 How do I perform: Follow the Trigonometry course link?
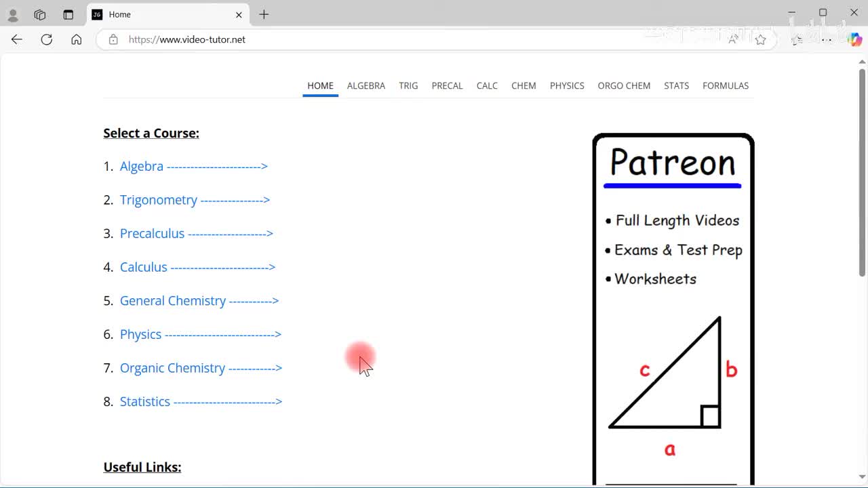click(x=195, y=200)
